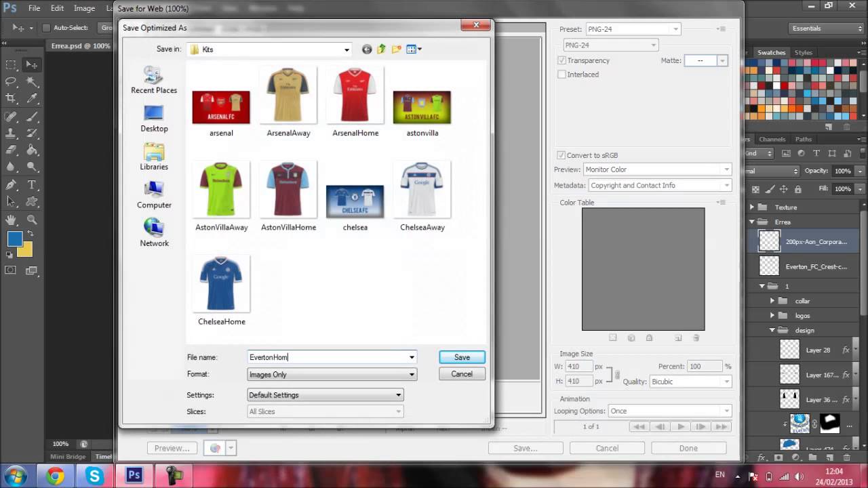Open the Looping Options dropdown
The height and width of the screenshot is (488, 868).
coord(669,411)
